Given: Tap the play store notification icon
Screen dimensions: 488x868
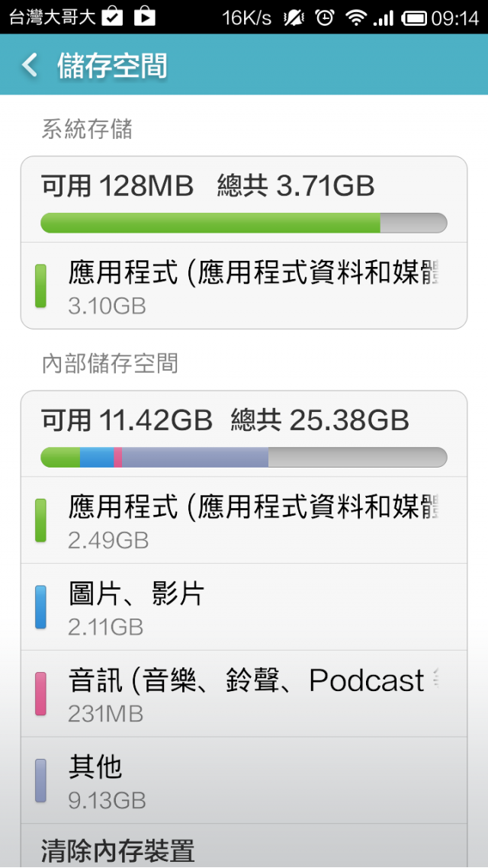Looking at the screenshot, I should pos(144,17).
